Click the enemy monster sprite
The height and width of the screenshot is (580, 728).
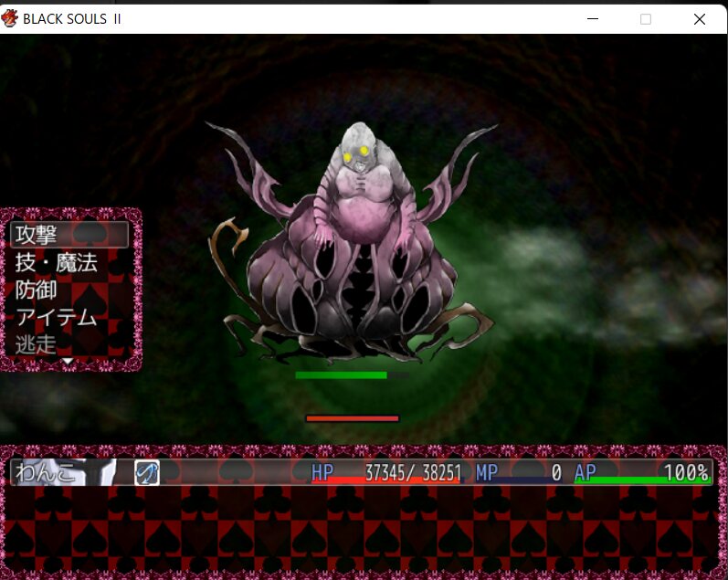click(x=352, y=243)
